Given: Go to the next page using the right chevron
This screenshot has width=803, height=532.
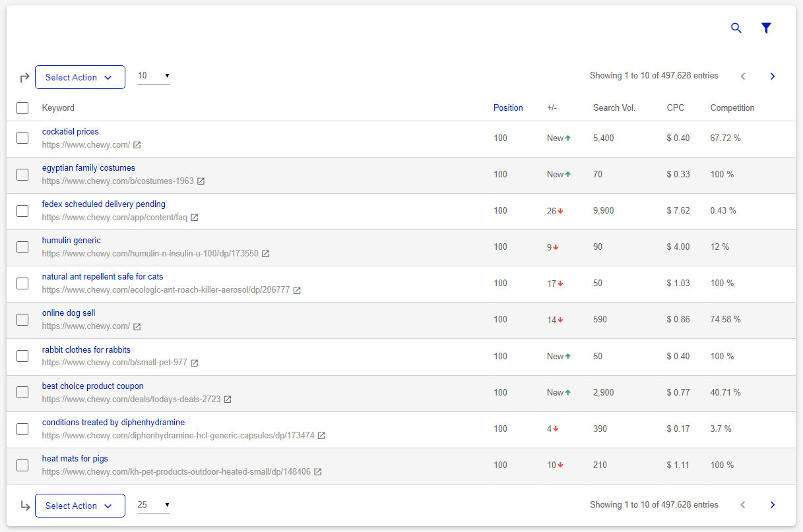Looking at the screenshot, I should [772, 76].
